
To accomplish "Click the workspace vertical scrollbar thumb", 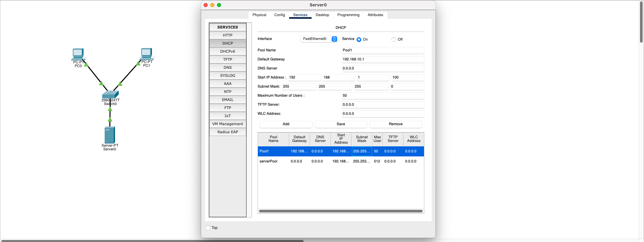I will point(641,22).
